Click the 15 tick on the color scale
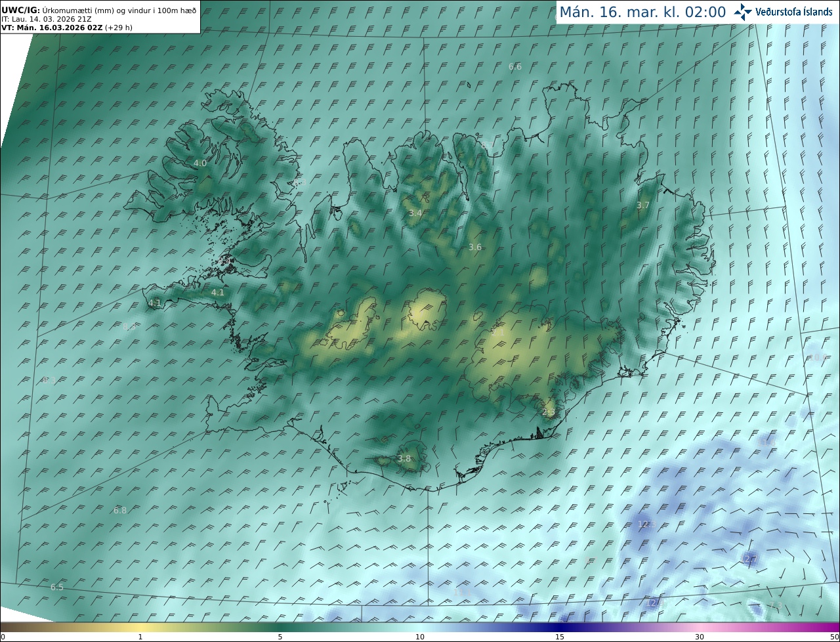840x642 pixels. 560,637
